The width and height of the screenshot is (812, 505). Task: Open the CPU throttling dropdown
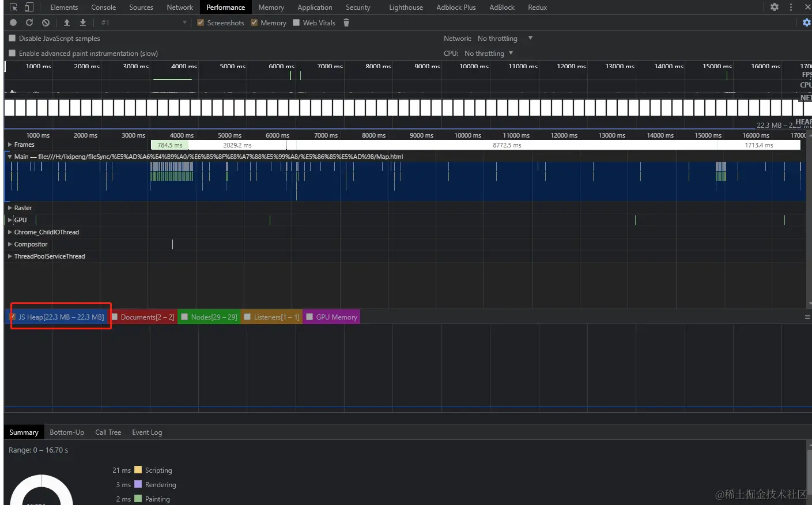[489, 54]
